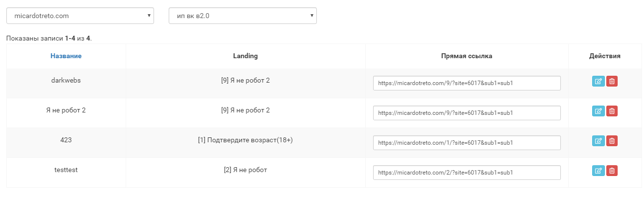Sort table by Название column

click(66, 56)
